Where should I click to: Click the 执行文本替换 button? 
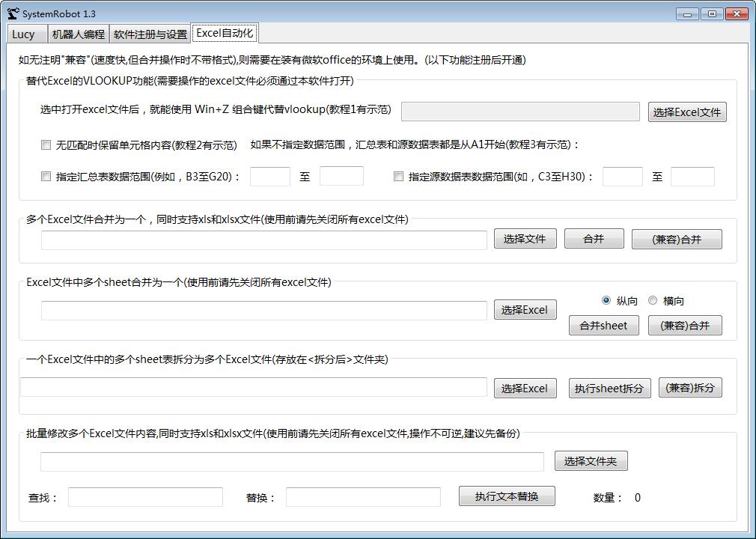pos(507,496)
